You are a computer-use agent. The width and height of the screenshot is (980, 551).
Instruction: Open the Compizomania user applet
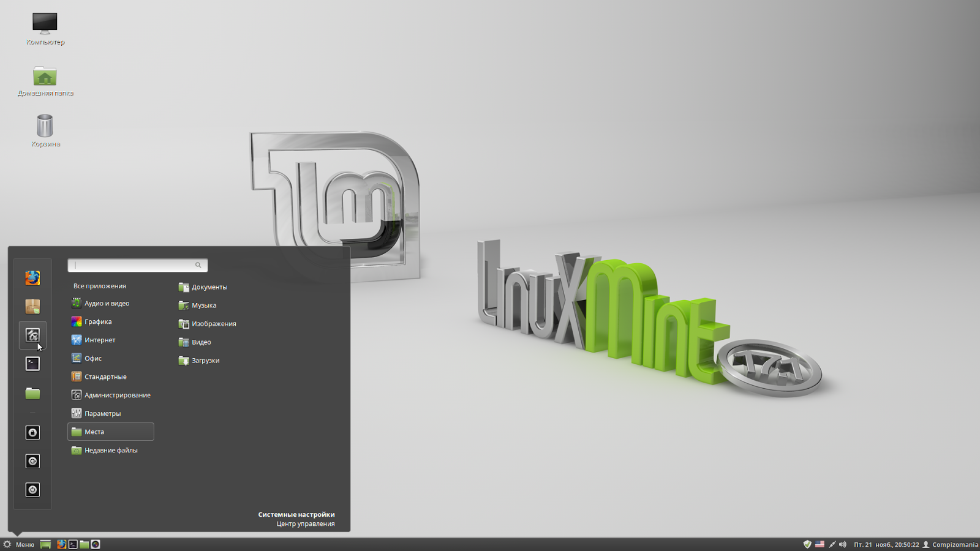point(950,544)
